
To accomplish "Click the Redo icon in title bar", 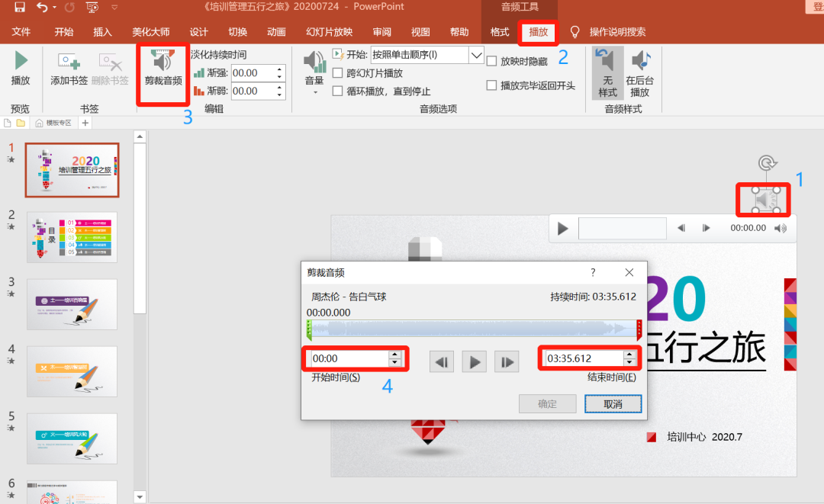I will point(69,8).
